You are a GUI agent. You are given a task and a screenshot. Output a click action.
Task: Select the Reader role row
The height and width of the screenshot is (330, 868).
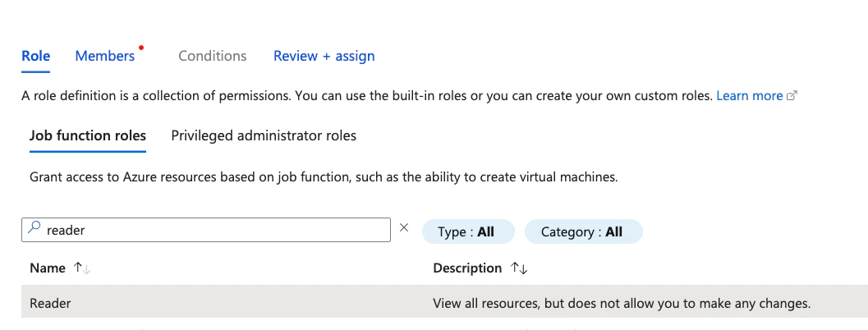(444, 302)
